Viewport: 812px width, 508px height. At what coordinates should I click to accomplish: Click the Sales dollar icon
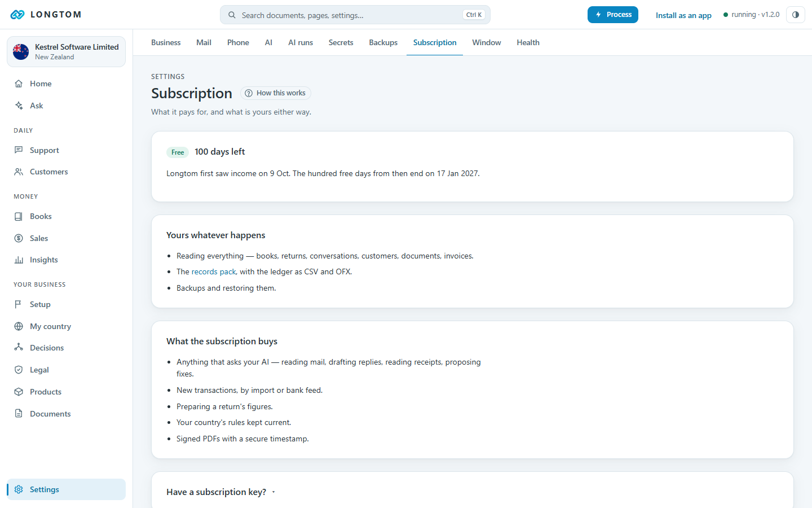tap(19, 238)
